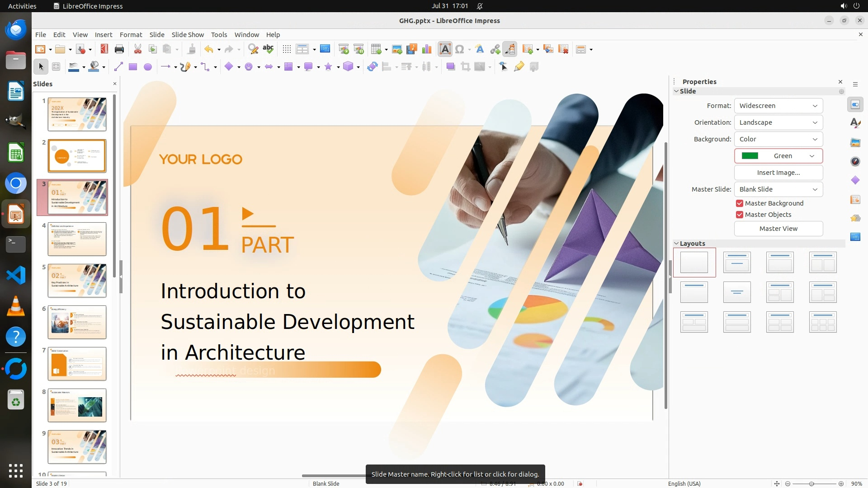Image resolution: width=868 pixels, height=488 pixels.
Task: Open the Green background color swatch
Action: [x=778, y=156]
